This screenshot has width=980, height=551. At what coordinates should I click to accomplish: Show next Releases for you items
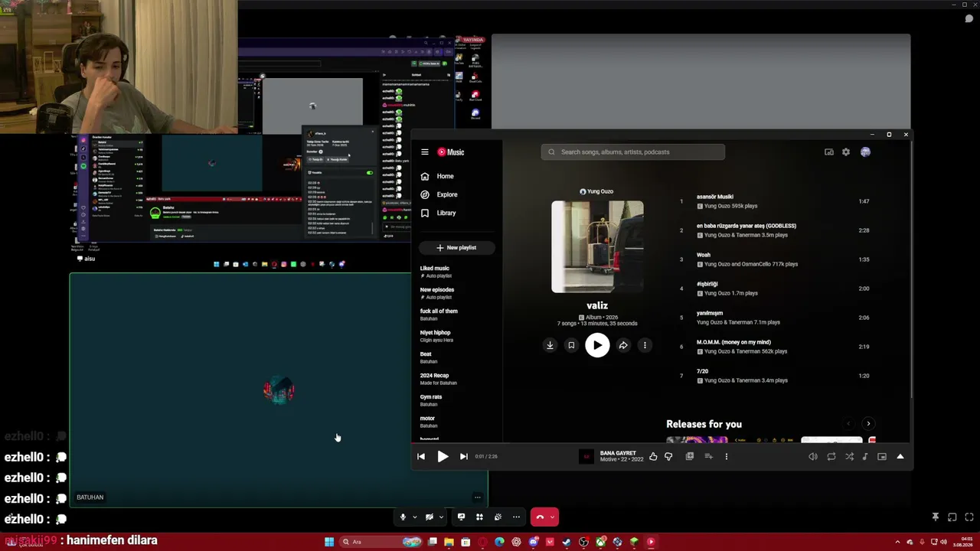pos(868,424)
